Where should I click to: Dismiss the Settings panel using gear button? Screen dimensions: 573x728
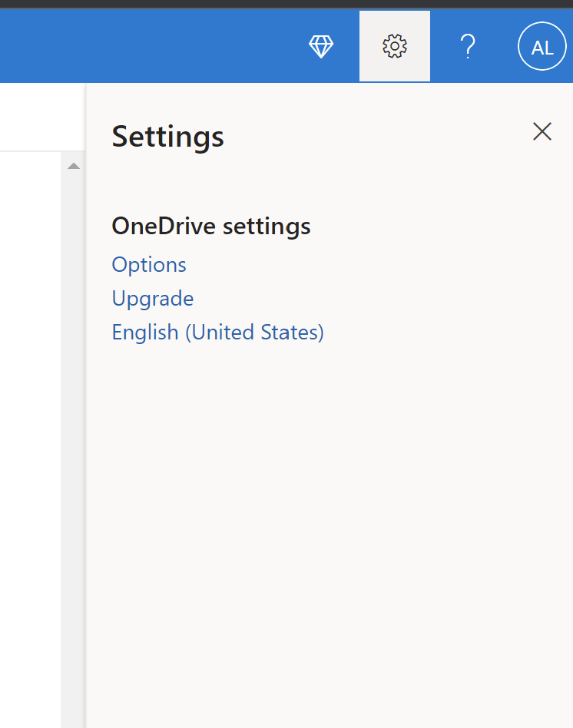(x=394, y=46)
